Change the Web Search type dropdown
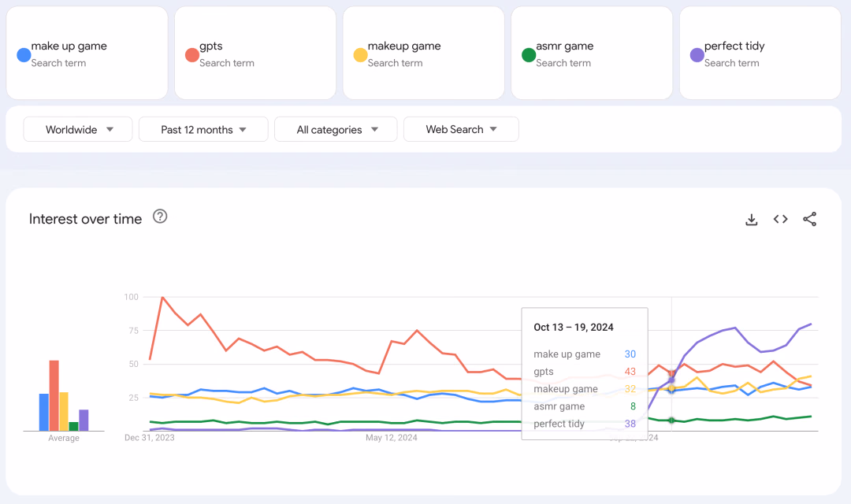 click(461, 129)
